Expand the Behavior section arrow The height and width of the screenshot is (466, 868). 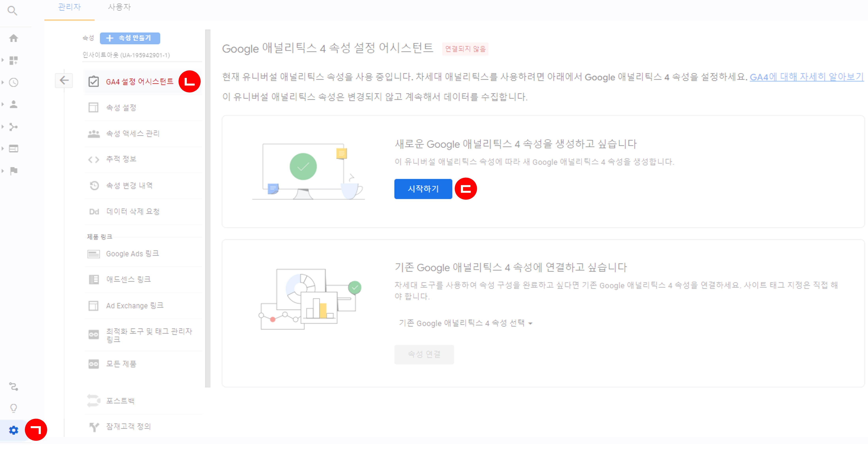[x=3, y=148]
